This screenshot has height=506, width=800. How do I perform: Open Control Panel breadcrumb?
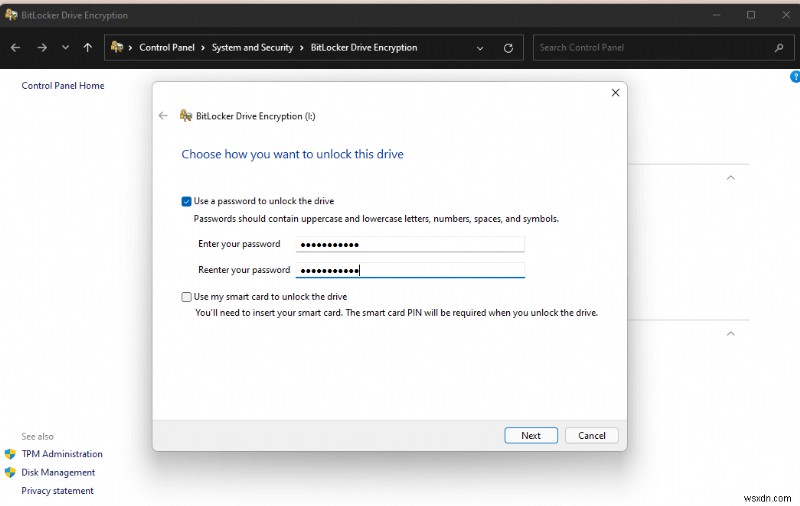(167, 47)
